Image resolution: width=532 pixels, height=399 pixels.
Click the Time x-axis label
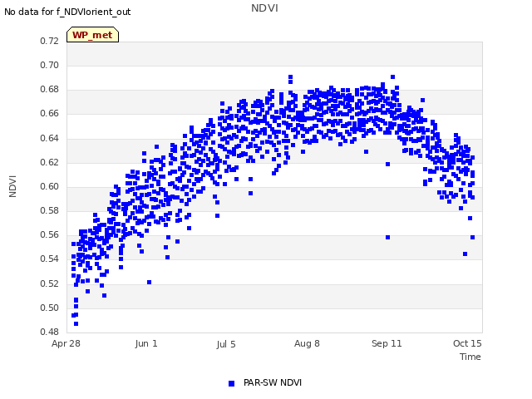click(x=470, y=357)
